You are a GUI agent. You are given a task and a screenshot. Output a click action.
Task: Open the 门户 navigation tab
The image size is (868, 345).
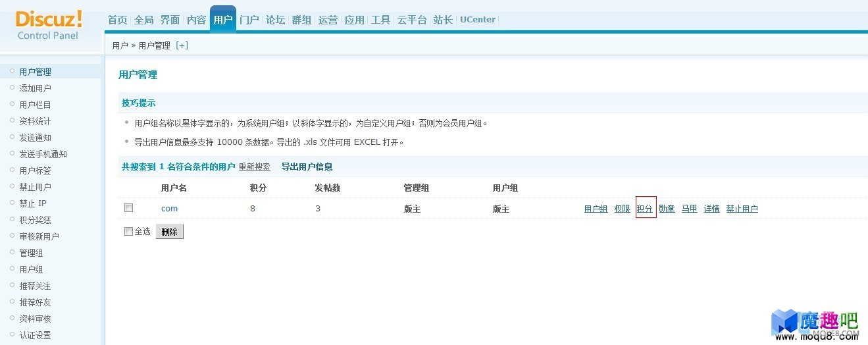(x=249, y=20)
